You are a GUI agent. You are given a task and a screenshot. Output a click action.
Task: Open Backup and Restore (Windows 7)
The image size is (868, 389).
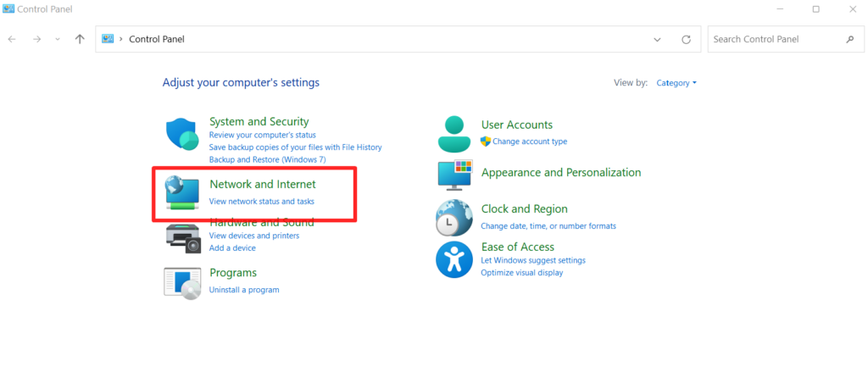pos(267,159)
